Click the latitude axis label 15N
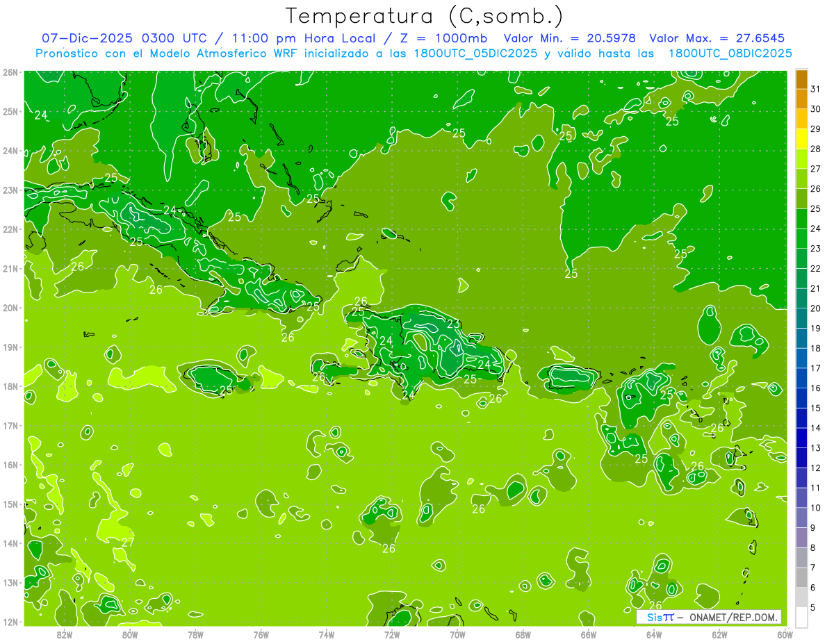 10,504
